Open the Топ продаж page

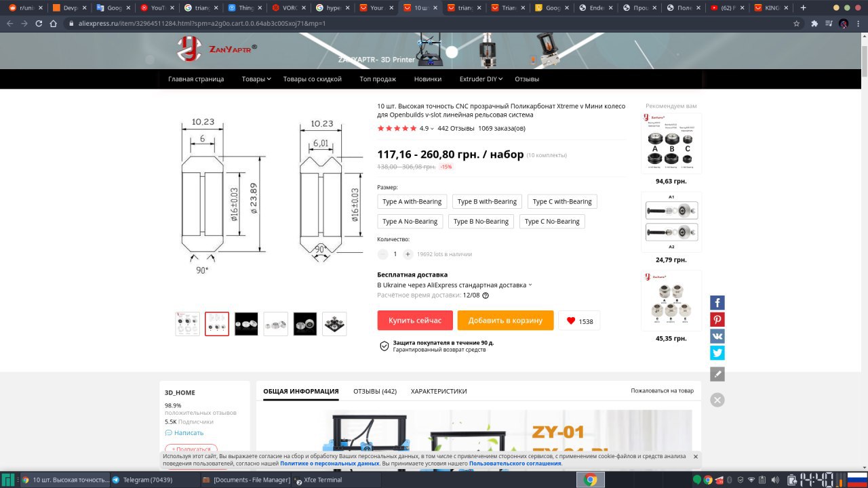[x=378, y=79]
